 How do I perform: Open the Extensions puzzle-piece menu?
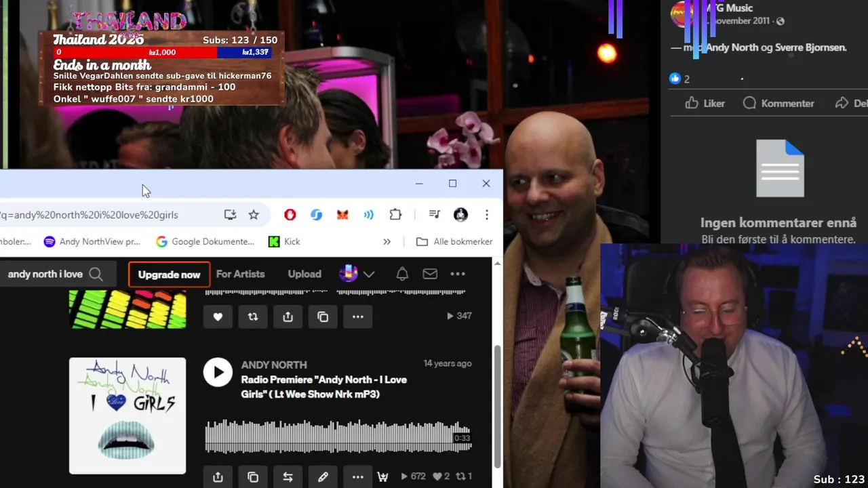coord(395,215)
